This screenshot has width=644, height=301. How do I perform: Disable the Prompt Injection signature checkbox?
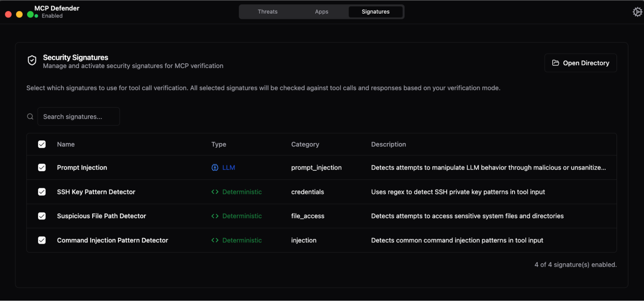(x=42, y=167)
